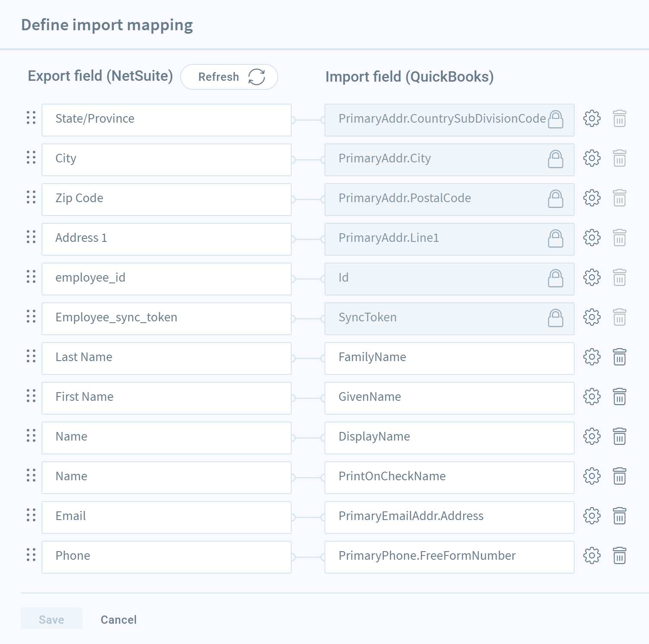This screenshot has width=649, height=644.
Task: Click the Refresh button
Action: tap(229, 77)
